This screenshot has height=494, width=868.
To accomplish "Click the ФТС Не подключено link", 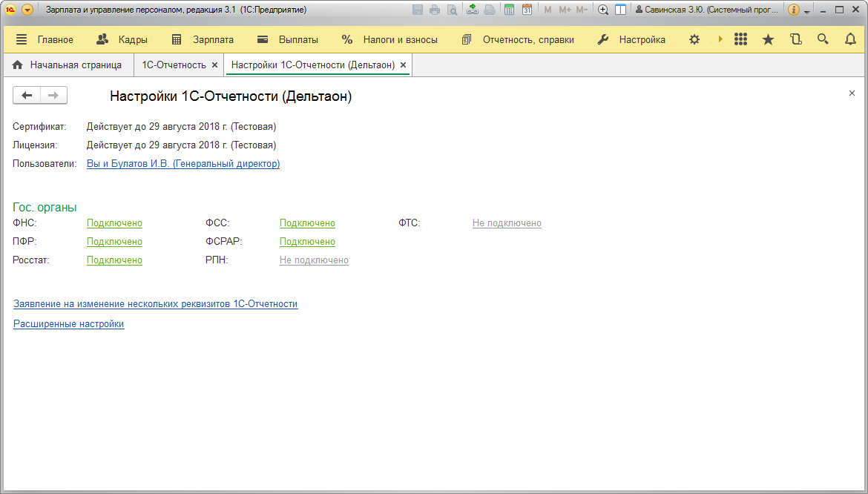I will pyautogui.click(x=507, y=223).
